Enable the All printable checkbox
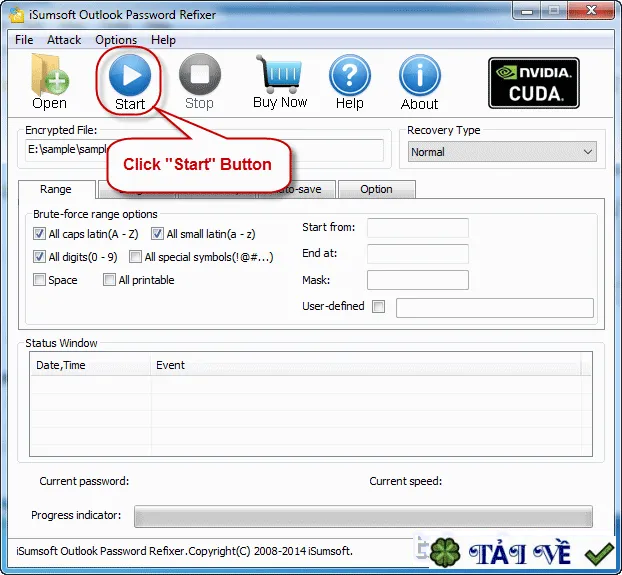 [x=109, y=280]
